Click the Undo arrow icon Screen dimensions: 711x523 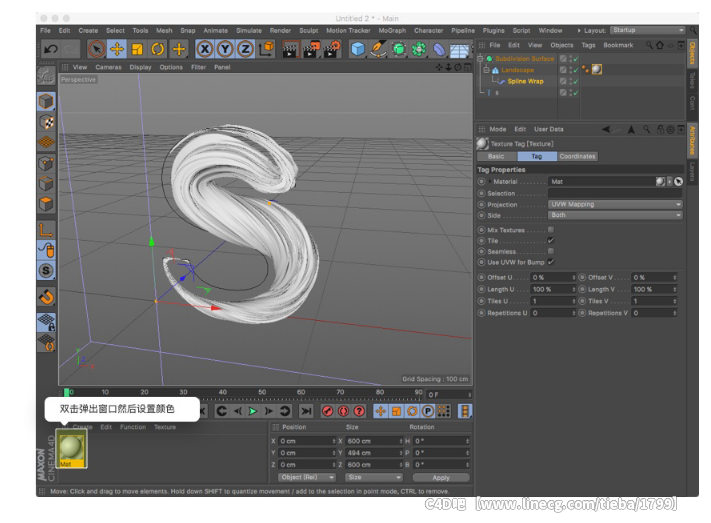pyautogui.click(x=50, y=48)
